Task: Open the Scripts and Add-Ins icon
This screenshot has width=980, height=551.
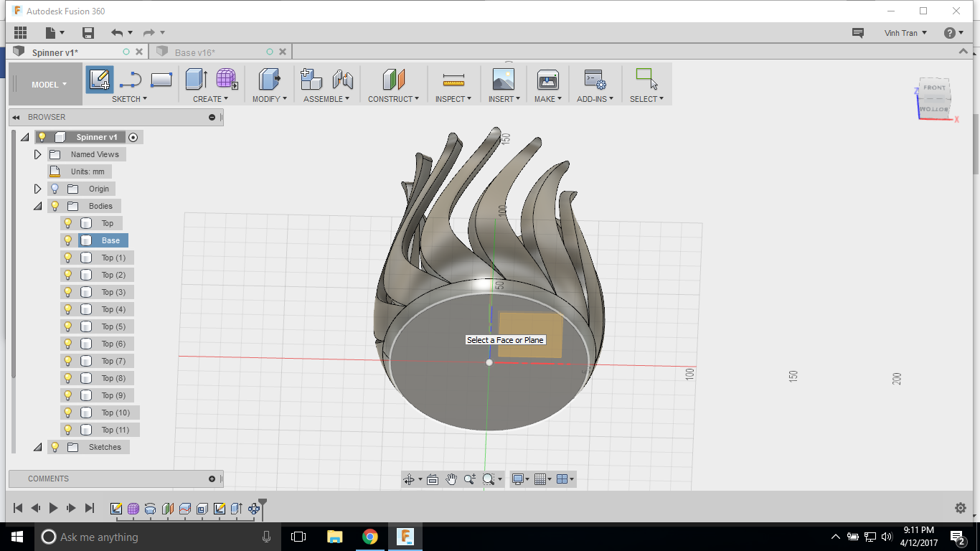Action: click(x=595, y=80)
